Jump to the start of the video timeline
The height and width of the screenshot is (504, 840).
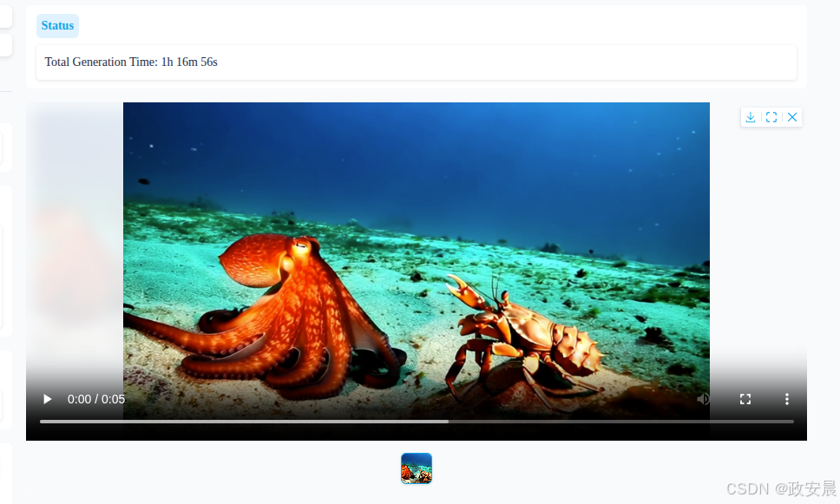pos(41,422)
